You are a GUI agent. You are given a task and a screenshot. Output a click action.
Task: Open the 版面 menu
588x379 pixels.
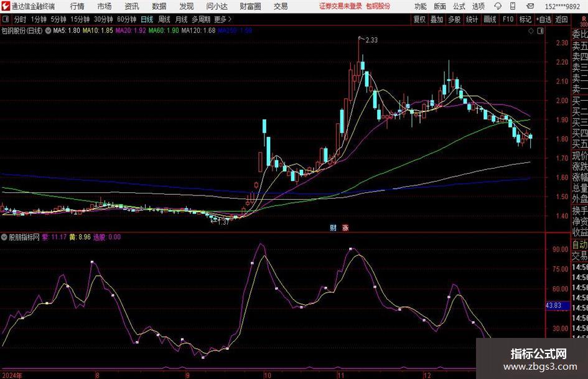click(x=440, y=6)
